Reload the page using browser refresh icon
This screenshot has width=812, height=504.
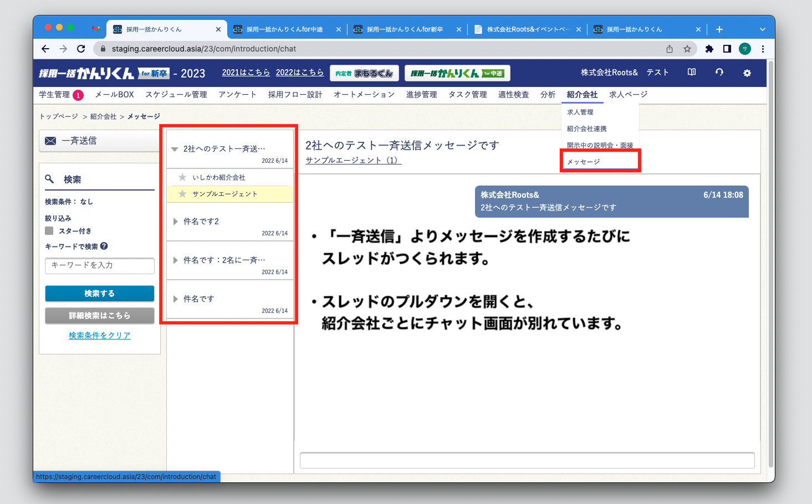point(81,49)
